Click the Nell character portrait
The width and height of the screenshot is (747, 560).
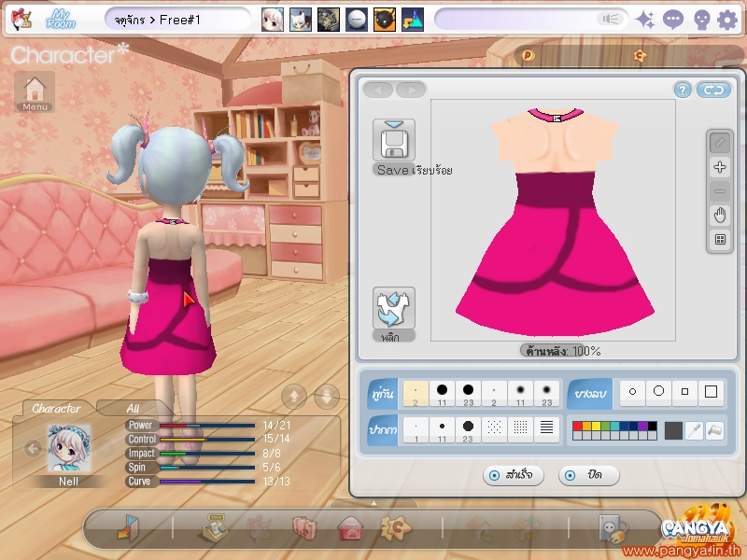pos(68,448)
